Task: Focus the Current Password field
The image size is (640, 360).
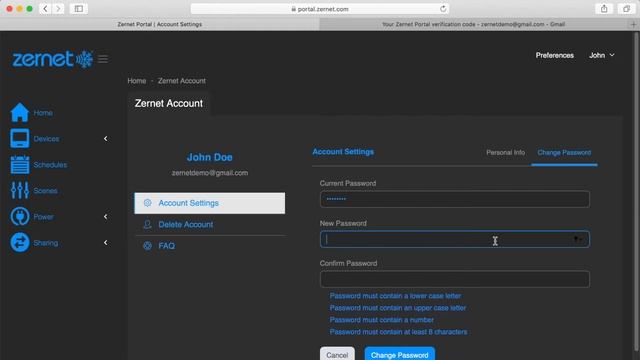Action: pos(455,199)
